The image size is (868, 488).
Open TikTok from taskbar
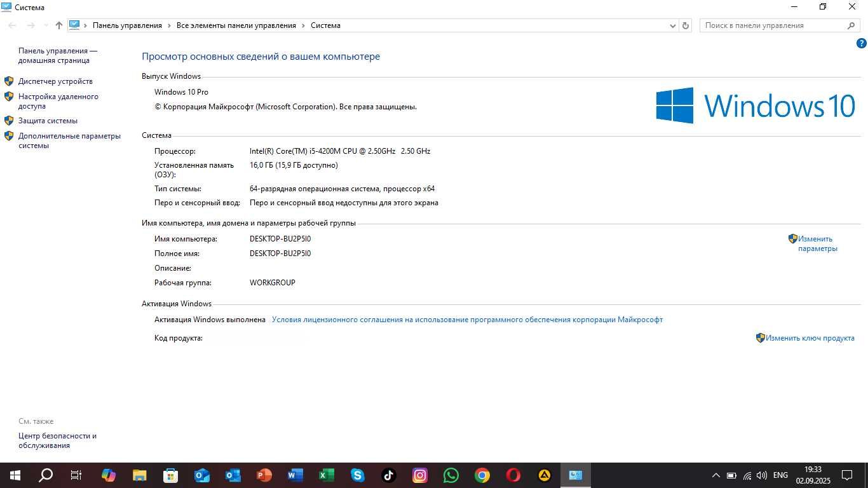tap(389, 475)
